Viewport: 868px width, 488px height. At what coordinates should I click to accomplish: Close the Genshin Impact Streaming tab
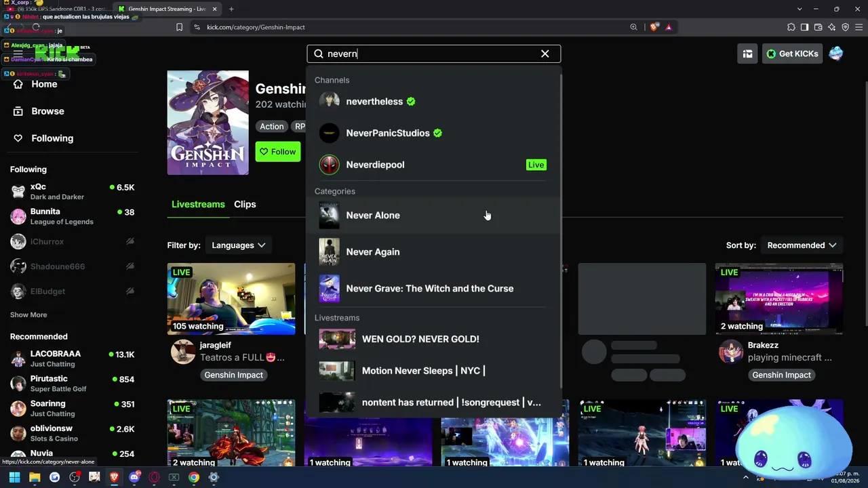(215, 9)
